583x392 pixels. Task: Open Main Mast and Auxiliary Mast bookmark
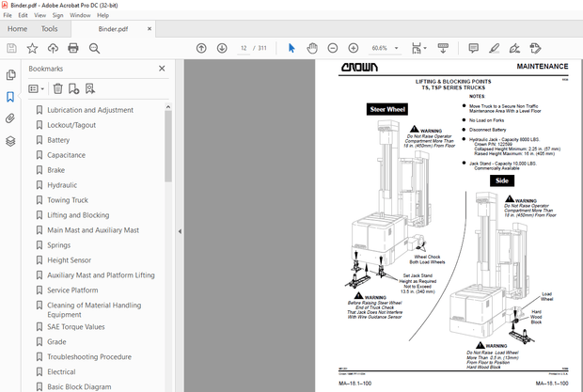[93, 230]
